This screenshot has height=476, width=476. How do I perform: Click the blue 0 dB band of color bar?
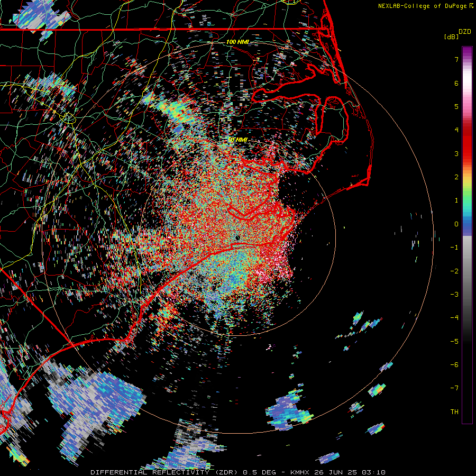tap(467, 224)
